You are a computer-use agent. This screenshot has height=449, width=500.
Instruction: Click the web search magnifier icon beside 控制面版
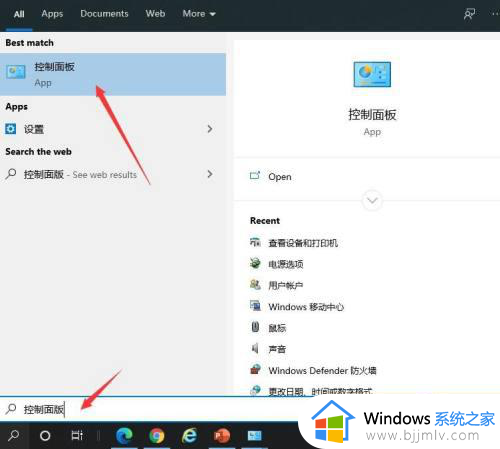pyautogui.click(x=11, y=174)
